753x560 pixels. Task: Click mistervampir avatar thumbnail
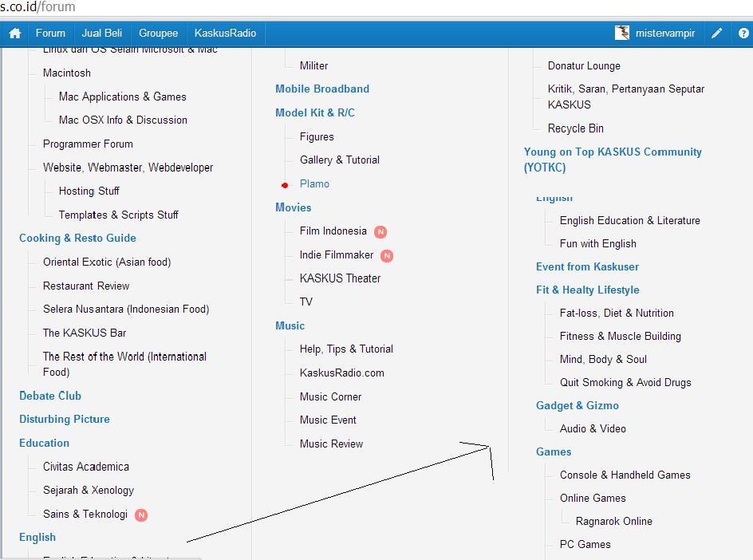[x=622, y=33]
